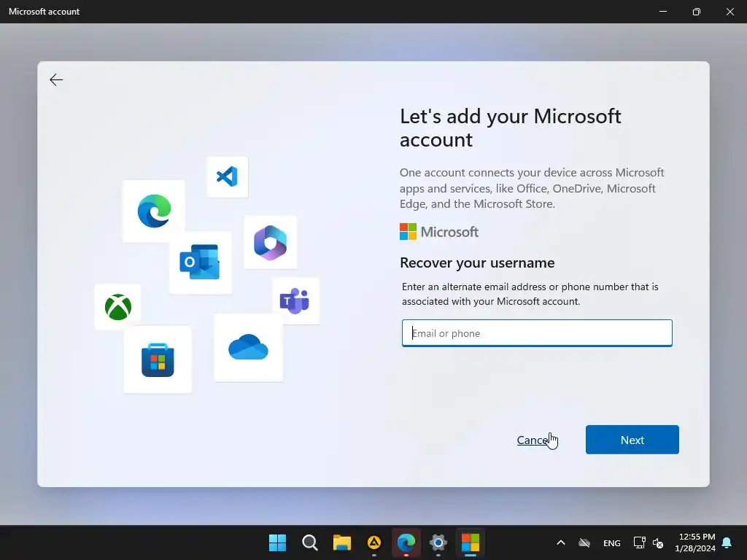
Task: Show hidden tray icons
Action: click(561, 542)
